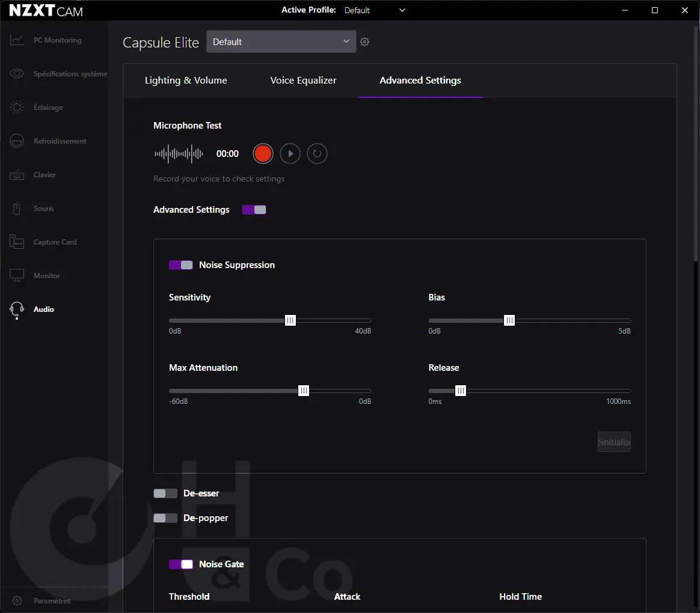Click the Max Attenuation slider handle
Screen dimensions: 700x613
[x=304, y=391]
